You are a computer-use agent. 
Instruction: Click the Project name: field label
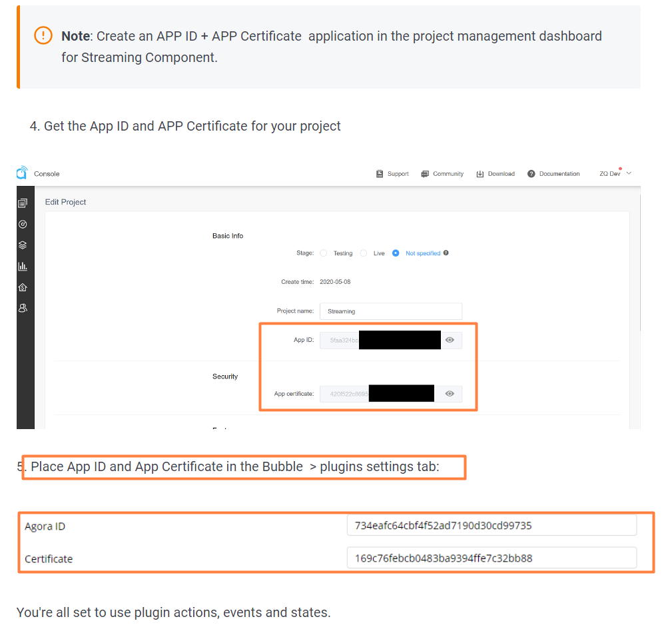(295, 311)
